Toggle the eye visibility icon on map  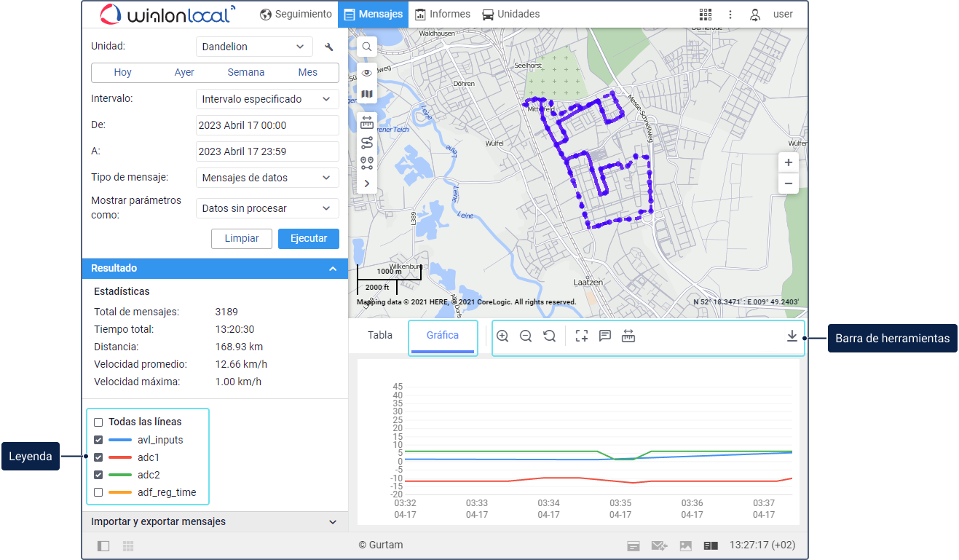367,73
